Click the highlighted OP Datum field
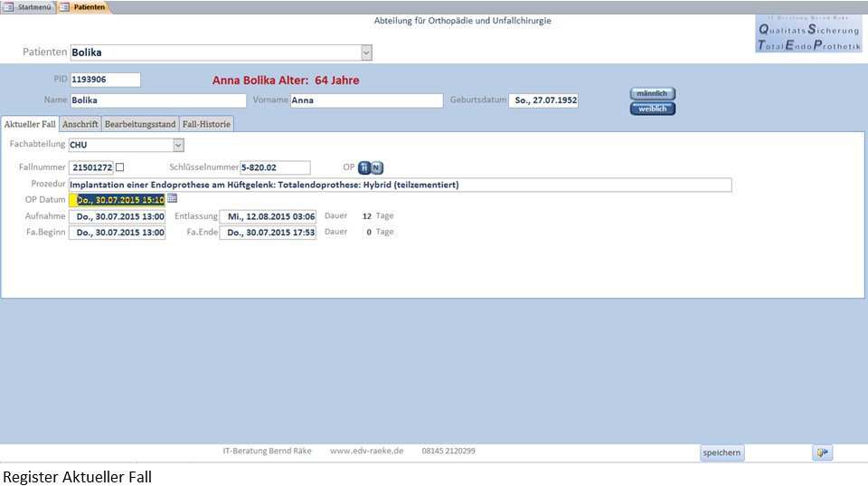This screenshot has width=868, height=486. point(117,200)
